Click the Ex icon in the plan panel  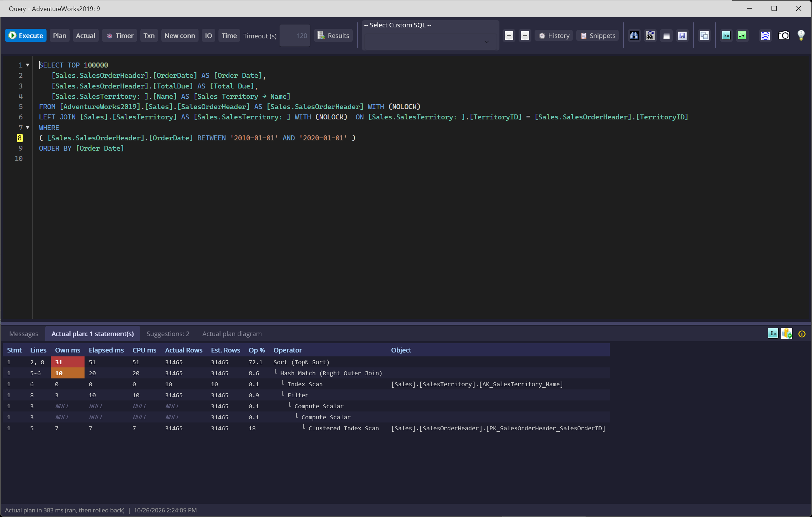tap(773, 333)
